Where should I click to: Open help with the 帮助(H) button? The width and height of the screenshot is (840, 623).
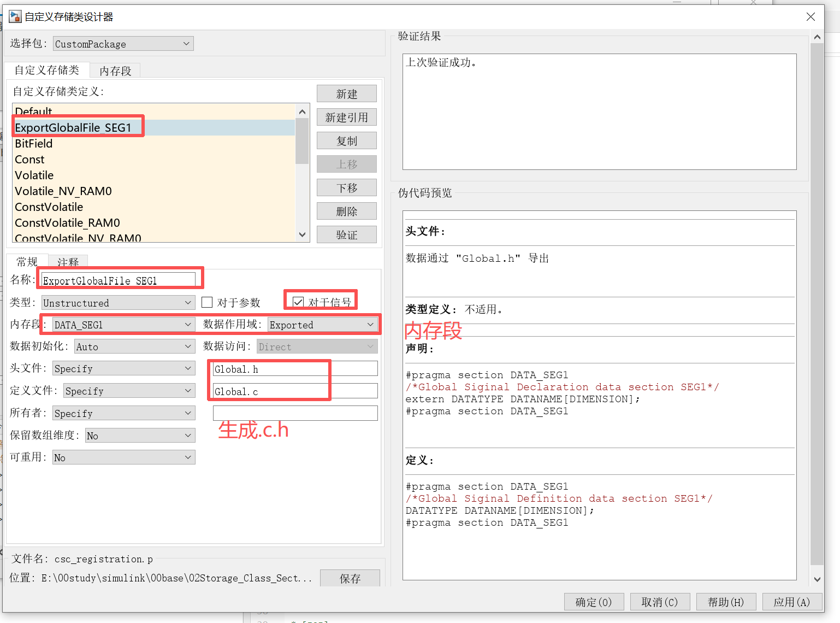726,602
